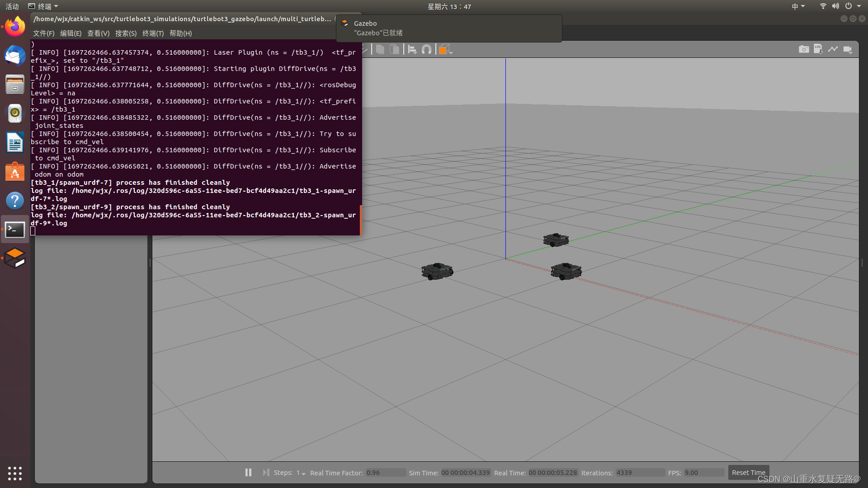The width and height of the screenshot is (868, 488).
Task: Open the 终端 app menu in top bar
Action: click(43, 6)
